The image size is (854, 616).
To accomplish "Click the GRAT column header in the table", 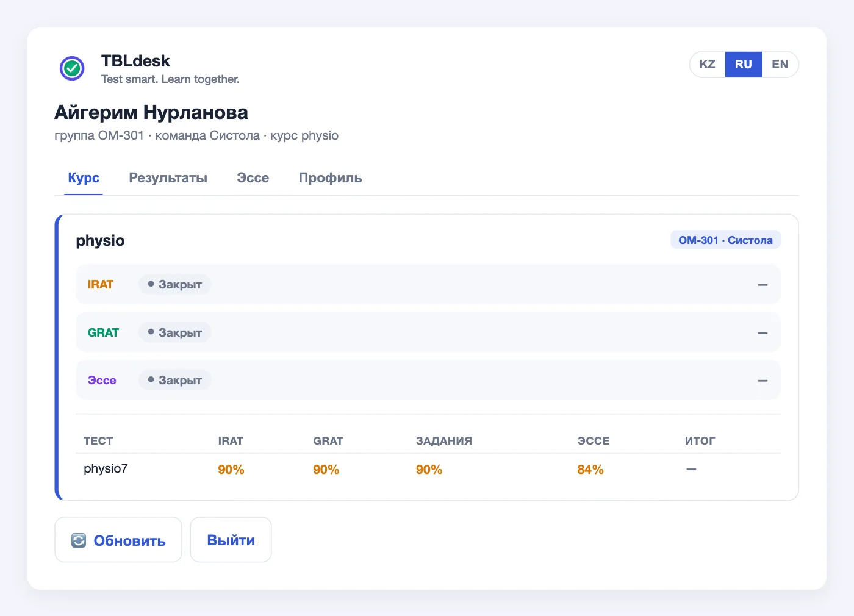I will click(328, 441).
